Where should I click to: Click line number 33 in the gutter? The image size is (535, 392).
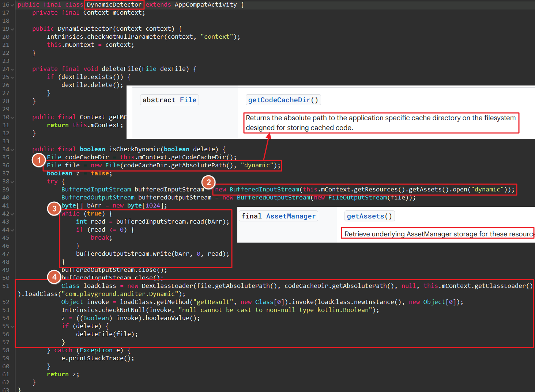pos(6,141)
